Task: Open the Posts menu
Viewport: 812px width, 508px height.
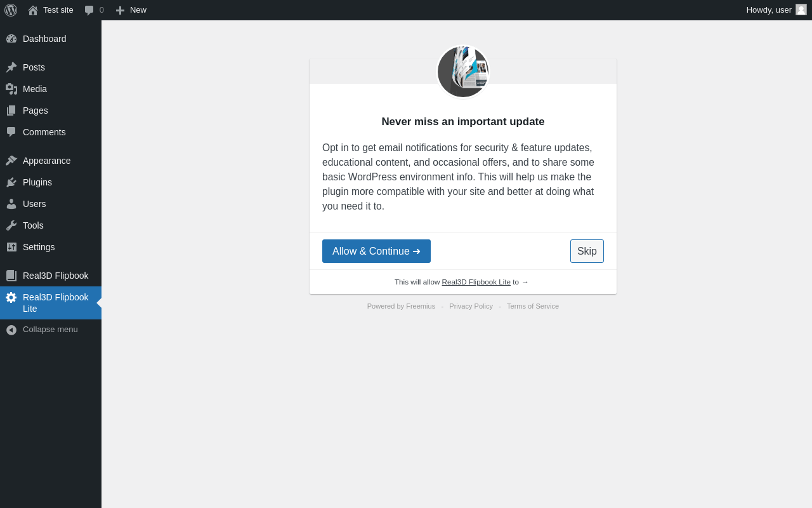Action: (34, 67)
